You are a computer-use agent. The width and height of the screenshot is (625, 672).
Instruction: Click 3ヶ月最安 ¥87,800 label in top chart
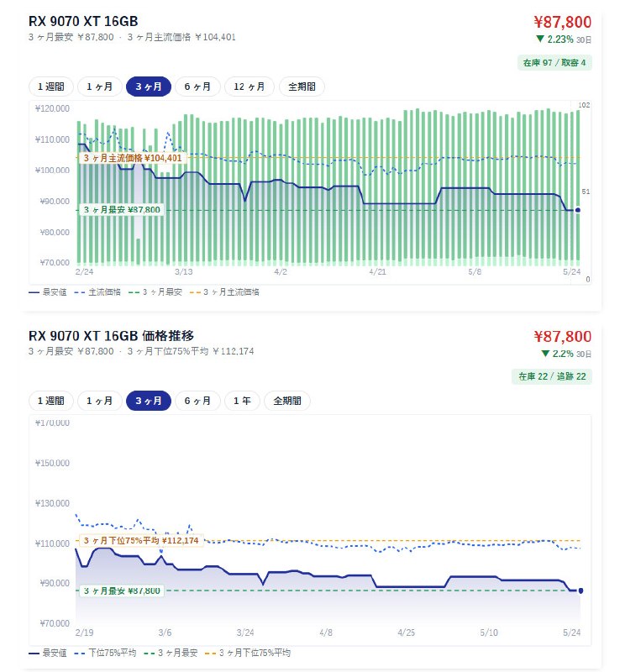(122, 210)
